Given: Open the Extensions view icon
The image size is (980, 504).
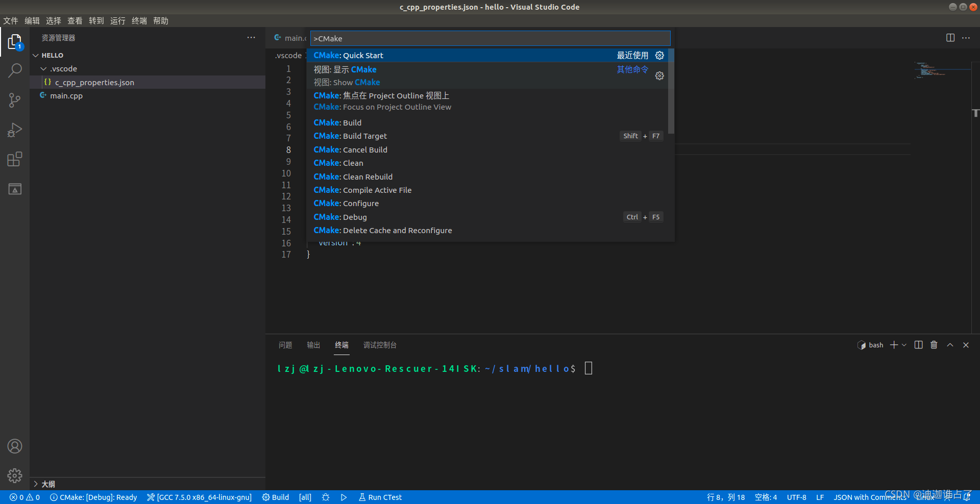Looking at the screenshot, I should point(15,160).
